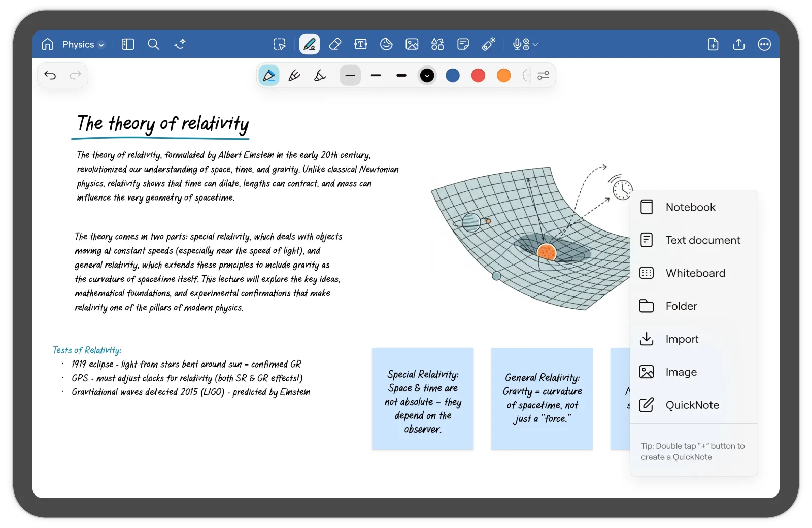
Task: Select the Text box tool
Action: click(x=361, y=44)
